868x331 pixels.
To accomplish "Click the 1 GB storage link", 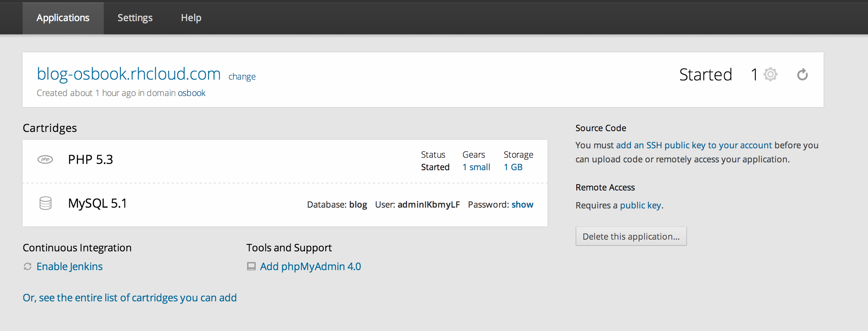I will [513, 167].
